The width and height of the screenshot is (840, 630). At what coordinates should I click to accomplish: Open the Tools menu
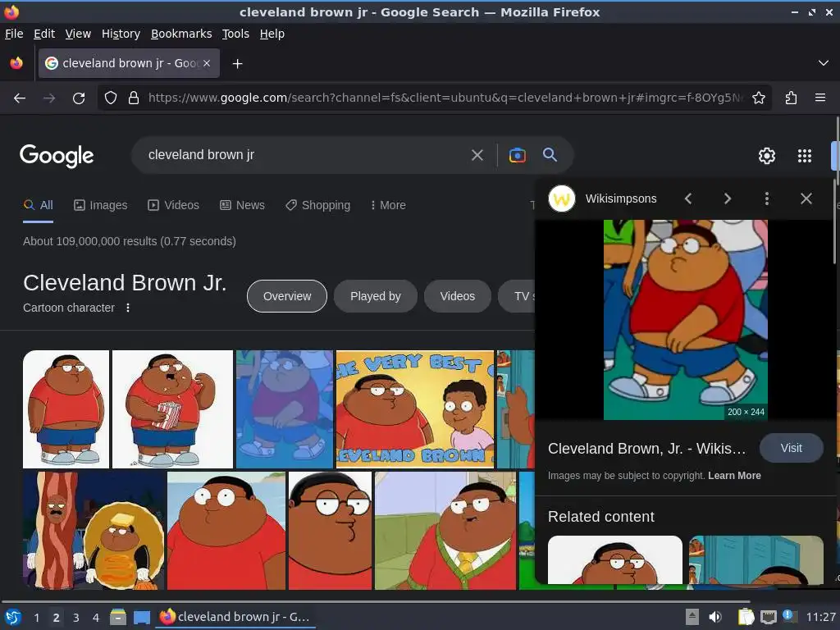[235, 34]
